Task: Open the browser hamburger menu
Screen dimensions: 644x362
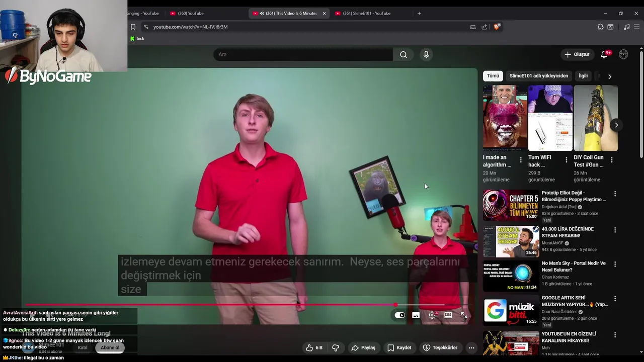Action: 637,27
